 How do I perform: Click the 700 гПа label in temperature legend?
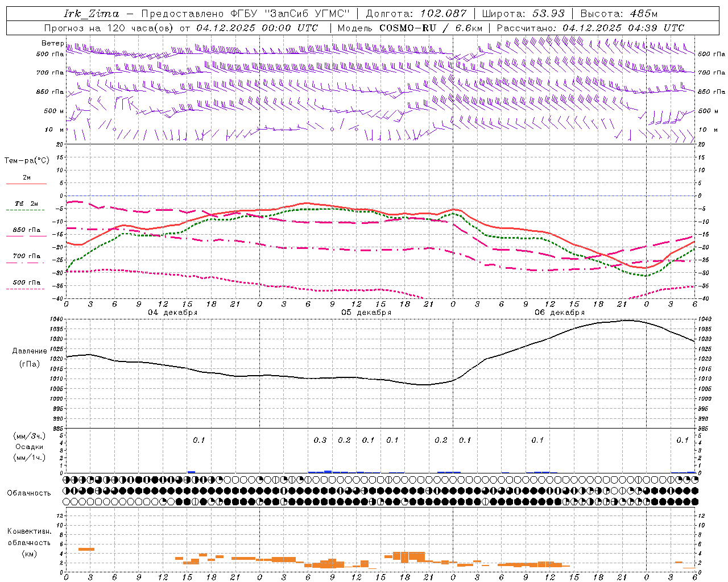click(x=27, y=256)
